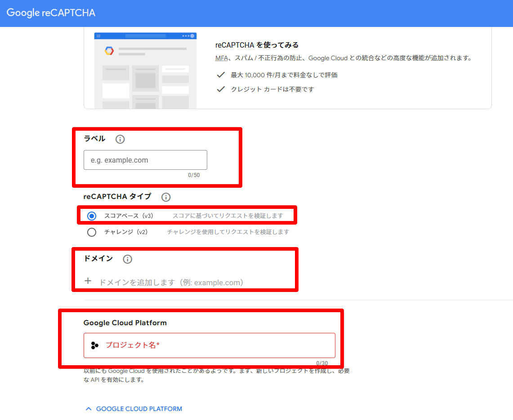Click the project icon in プロジェクト名 field
The image size is (513, 420).
tap(94, 345)
